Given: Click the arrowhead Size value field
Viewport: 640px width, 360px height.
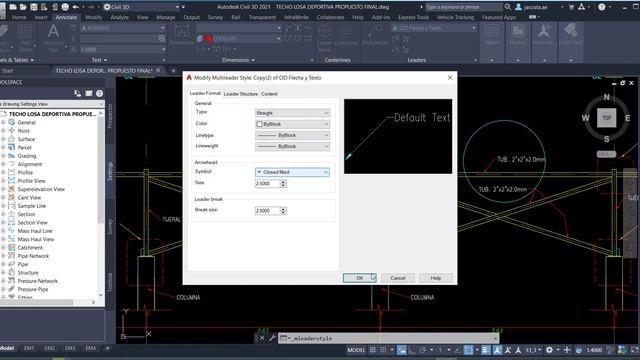Looking at the screenshot, I should 268,184.
